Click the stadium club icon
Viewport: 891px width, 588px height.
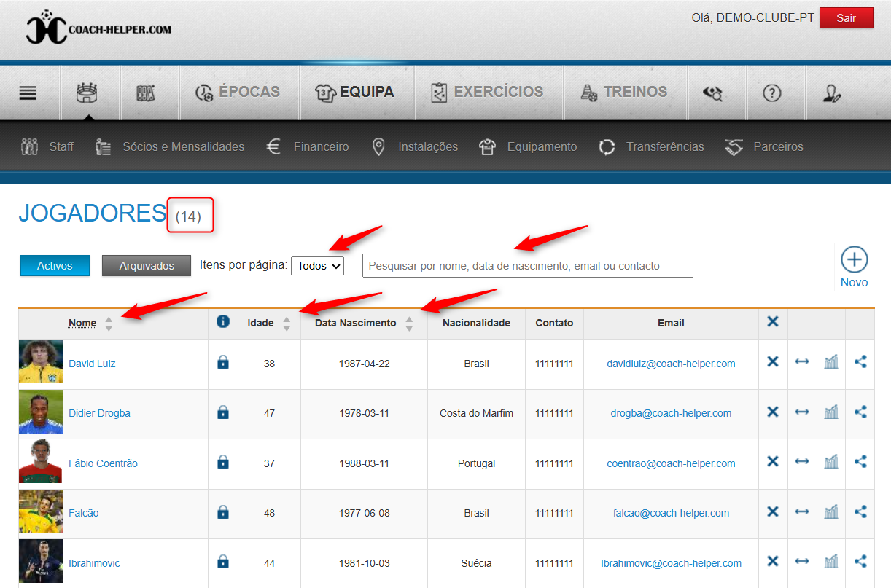pos(87,93)
